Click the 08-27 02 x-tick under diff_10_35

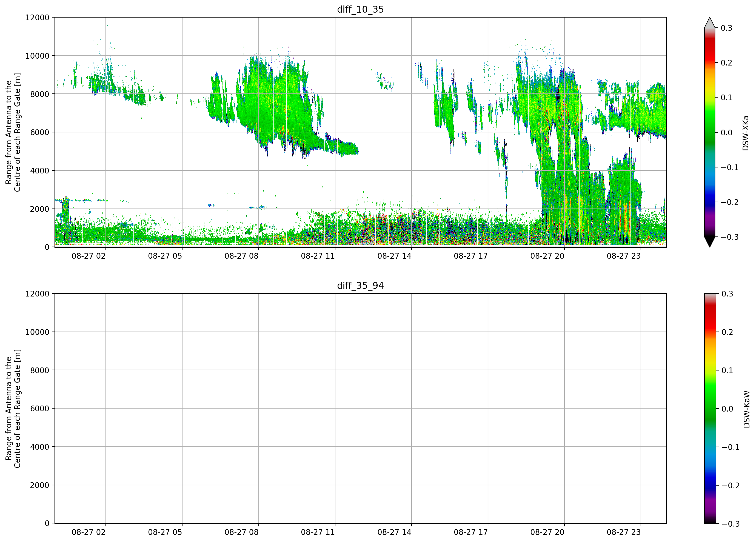pyautogui.click(x=89, y=256)
